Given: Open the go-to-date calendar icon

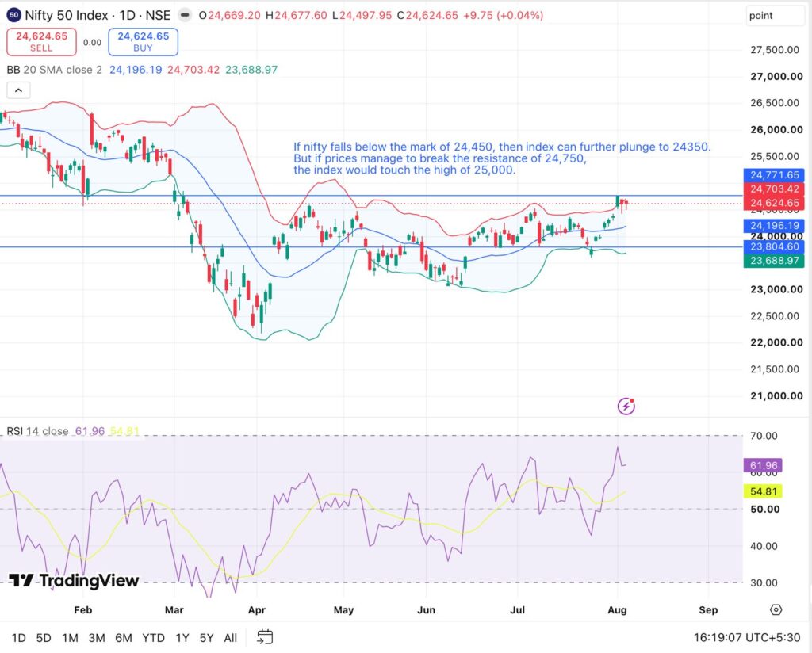Looking at the screenshot, I should (x=265, y=637).
